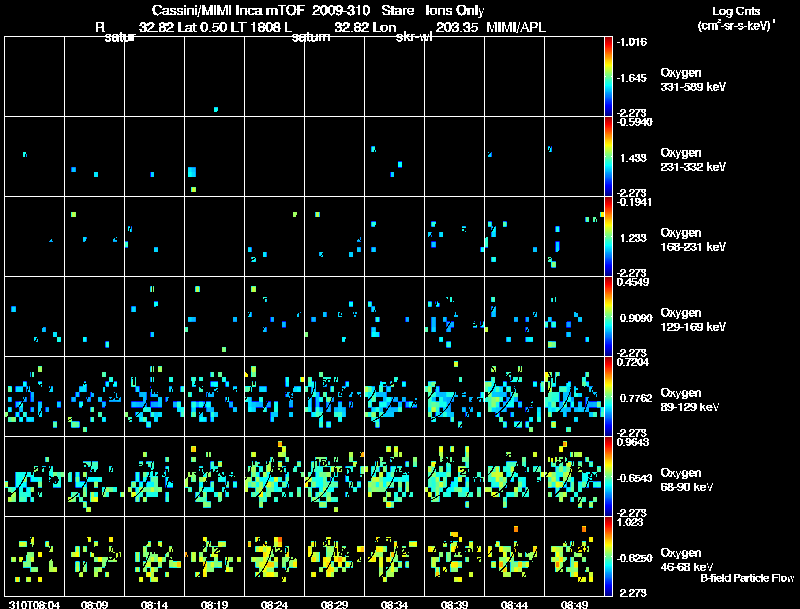Click the MIMI/APL header text
800x609 pixels.
516,27
